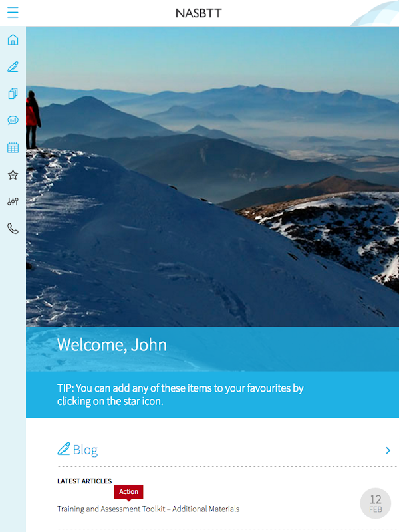Image resolution: width=399 pixels, height=532 pixels.
Task: Open documents via sidebar pages icon
Action: [13, 94]
